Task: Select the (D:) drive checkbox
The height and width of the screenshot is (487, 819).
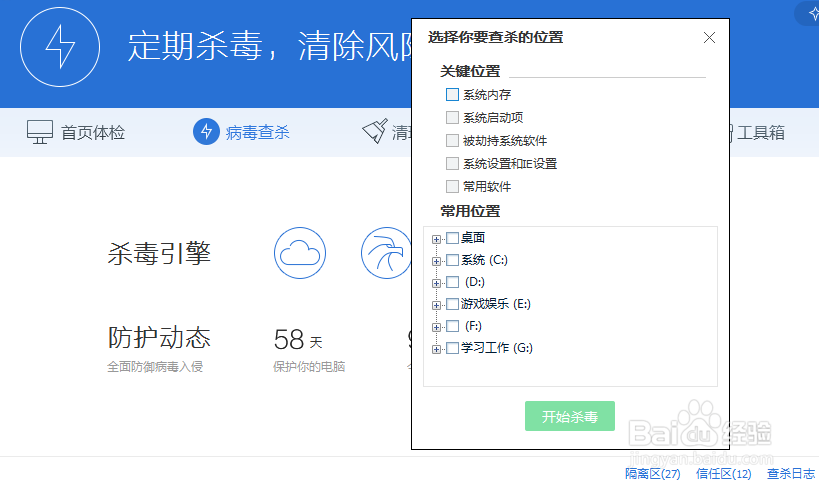Action: [x=452, y=282]
